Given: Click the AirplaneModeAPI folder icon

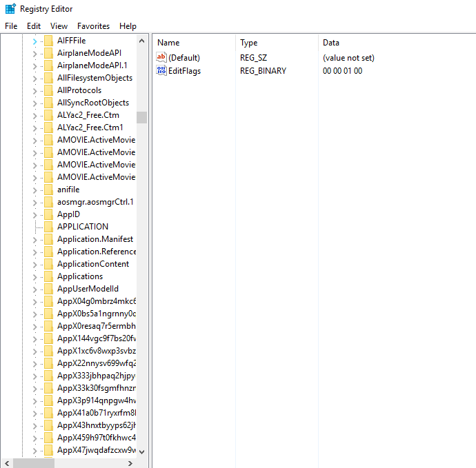Looking at the screenshot, I should (48, 53).
